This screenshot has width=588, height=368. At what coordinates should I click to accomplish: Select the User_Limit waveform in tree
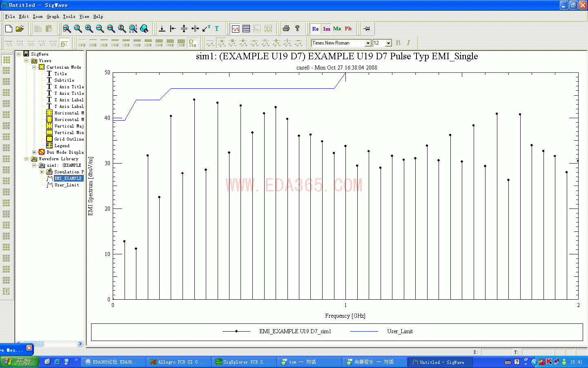tap(67, 185)
